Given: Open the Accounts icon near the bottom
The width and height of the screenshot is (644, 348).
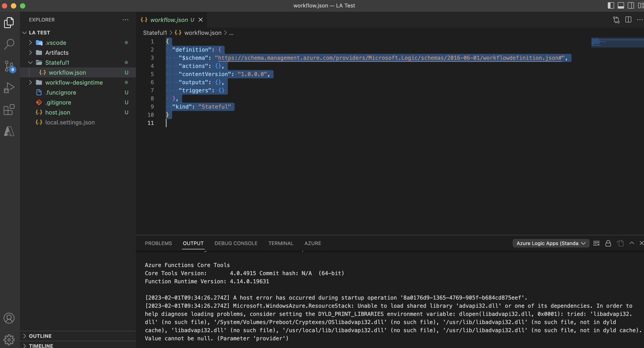Looking at the screenshot, I should pyautogui.click(x=9, y=318).
